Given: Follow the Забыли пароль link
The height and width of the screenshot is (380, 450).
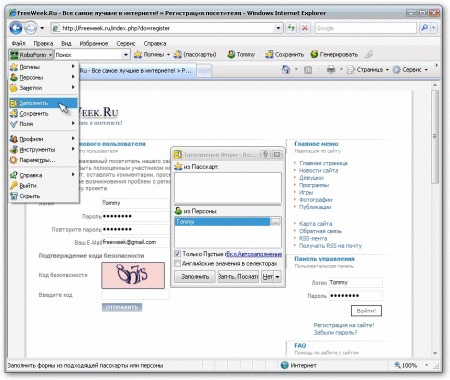Looking at the screenshot, I should [x=335, y=333].
